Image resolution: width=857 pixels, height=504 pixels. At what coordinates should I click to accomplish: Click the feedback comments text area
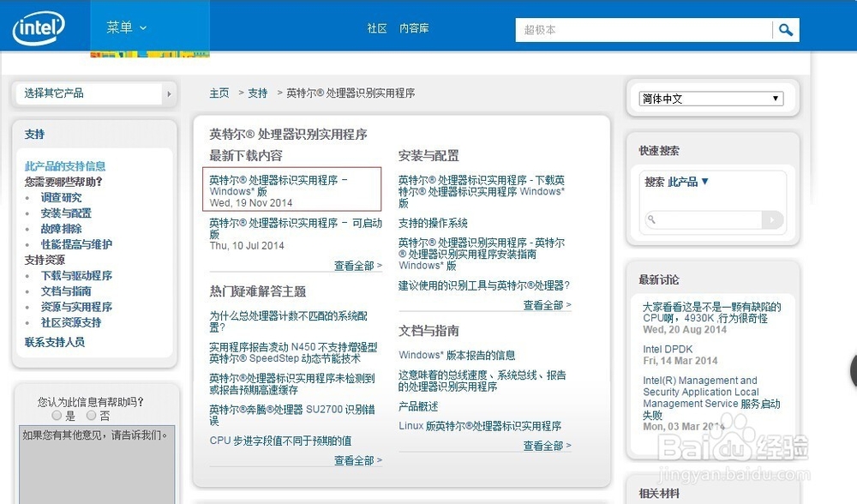97,465
